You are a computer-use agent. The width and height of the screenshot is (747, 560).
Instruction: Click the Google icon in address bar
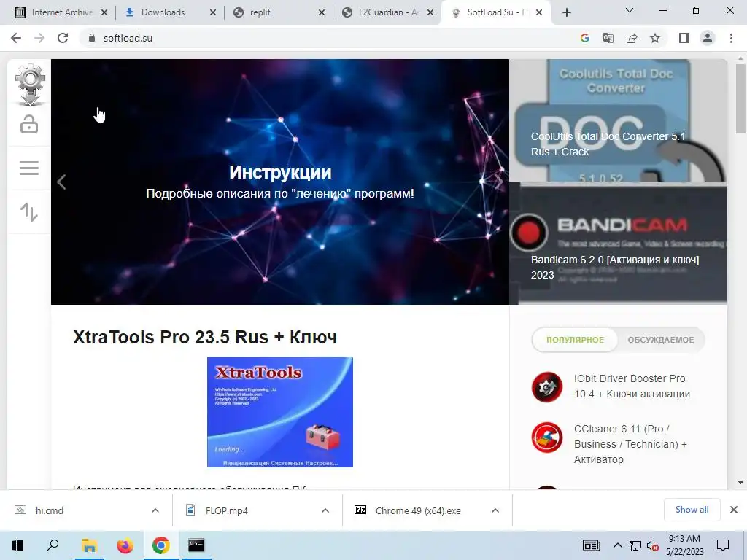click(585, 38)
